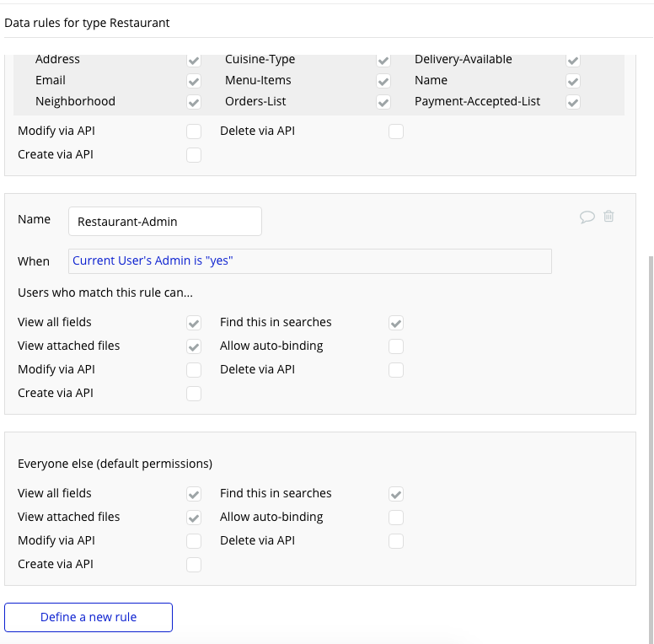Enable Allow auto-binding for the Restaurant-Admin rule
This screenshot has width=654, height=644.
pos(396,346)
